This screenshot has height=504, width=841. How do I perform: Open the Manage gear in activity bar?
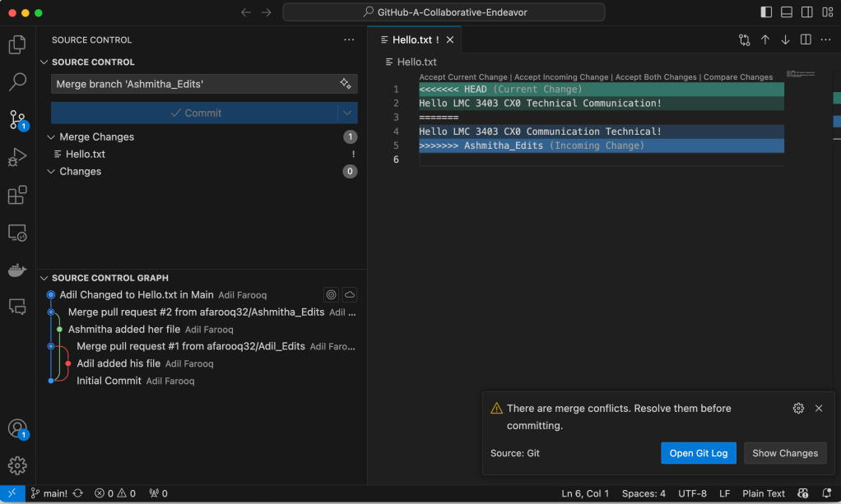click(17, 465)
